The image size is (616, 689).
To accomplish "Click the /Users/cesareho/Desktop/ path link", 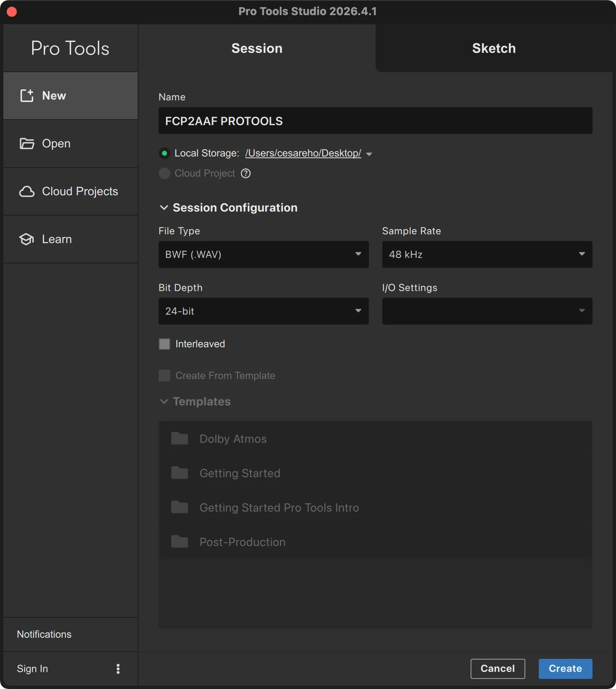I will coord(303,153).
